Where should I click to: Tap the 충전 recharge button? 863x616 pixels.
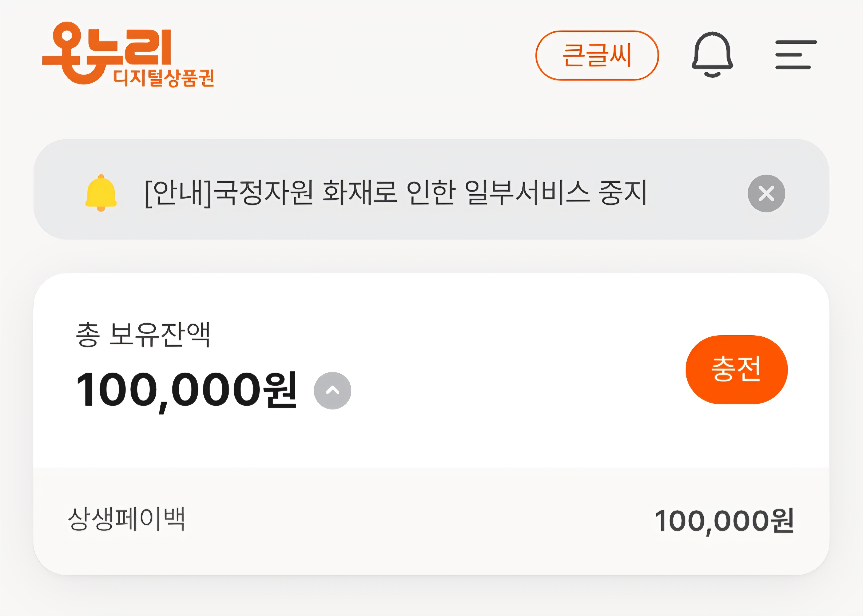[x=736, y=370]
